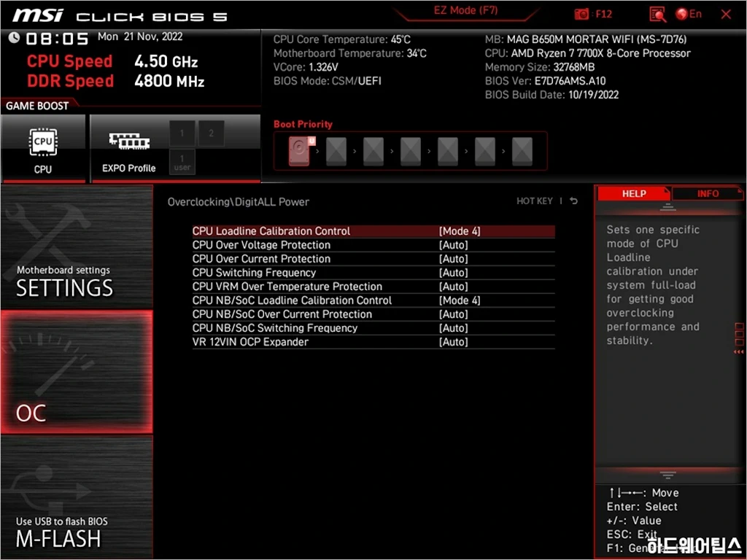This screenshot has width=747, height=560.
Task: Click the Overclocking\DigitALL Power breadcrumb
Action: 239,202
